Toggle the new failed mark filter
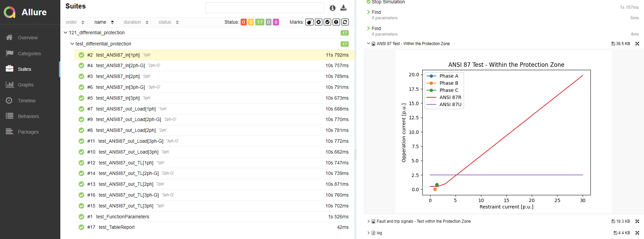Screen dimensions: 644x239 tap(318, 22)
